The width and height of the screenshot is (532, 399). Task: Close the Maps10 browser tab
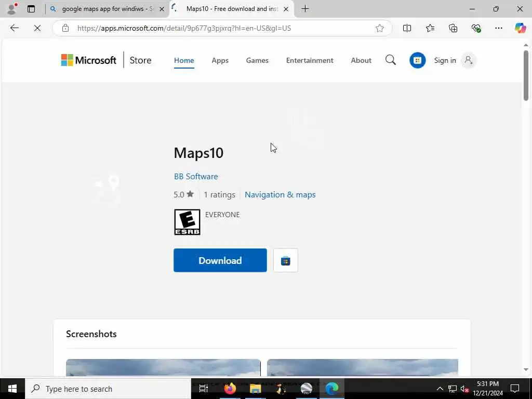(286, 9)
